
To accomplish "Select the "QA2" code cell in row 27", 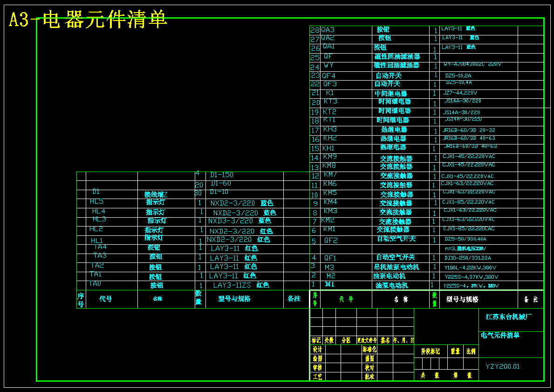I will 328,38.
